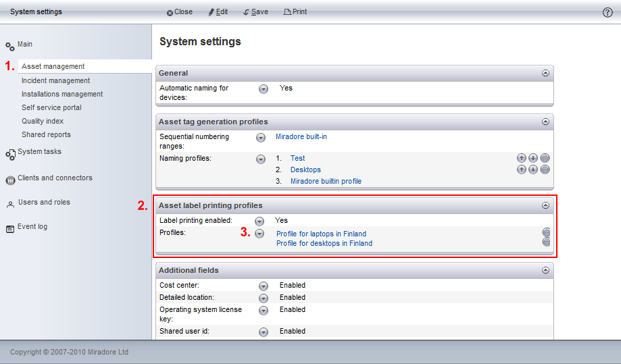Click the help question mark icon
Screen dimensions: 621x364
[607, 12]
